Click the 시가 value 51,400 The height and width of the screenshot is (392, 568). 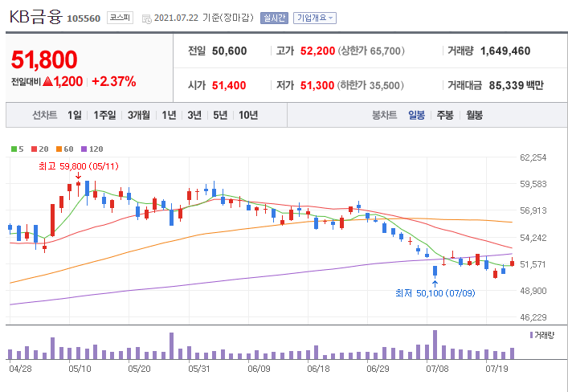click(229, 85)
